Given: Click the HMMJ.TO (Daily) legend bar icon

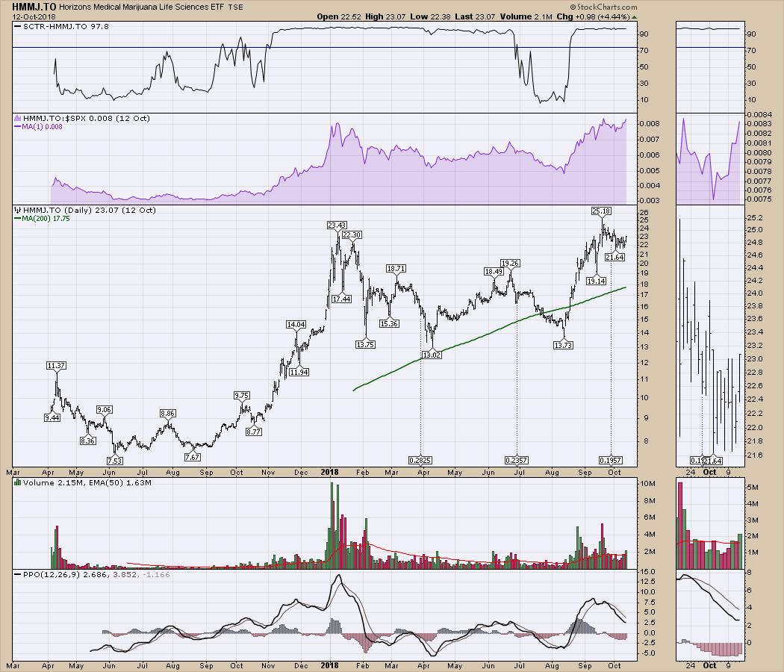Looking at the screenshot, I should click(18, 210).
